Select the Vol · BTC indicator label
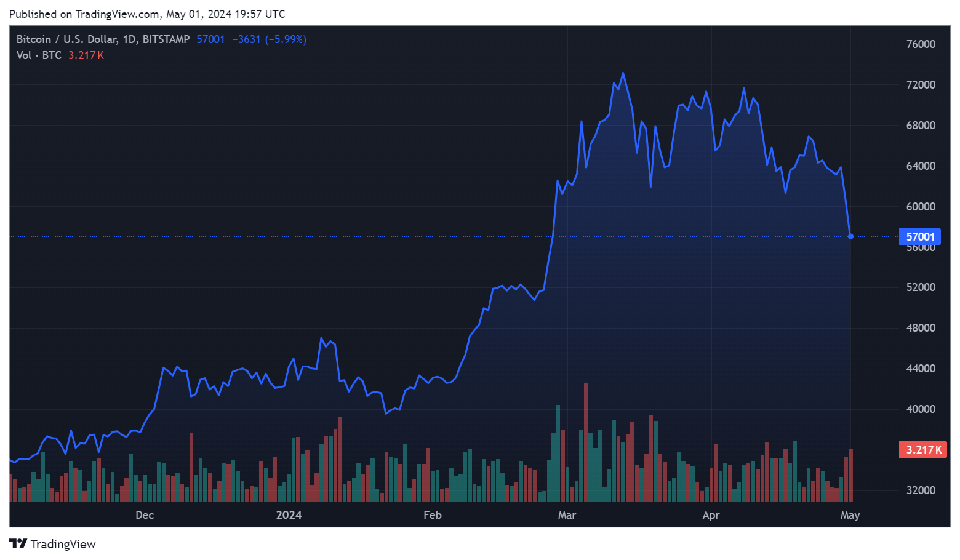This screenshot has height=560, width=960. (x=39, y=55)
